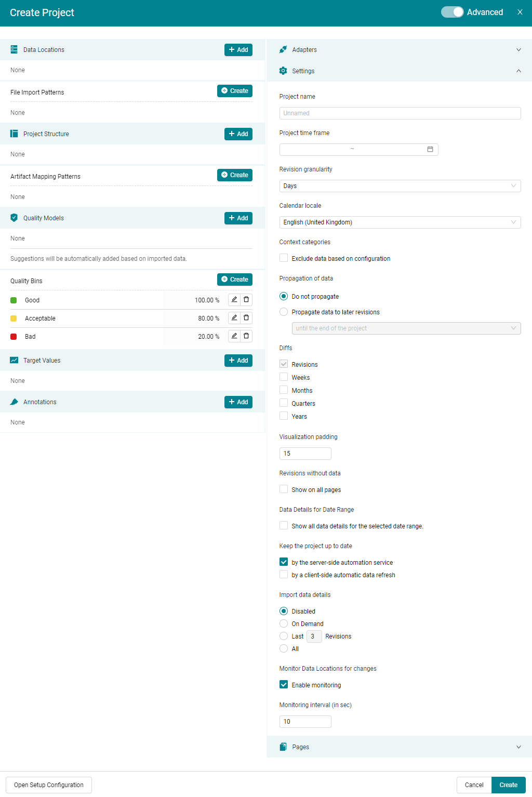Click the Settings gear icon
This screenshot has height=797, width=532.
[283, 71]
